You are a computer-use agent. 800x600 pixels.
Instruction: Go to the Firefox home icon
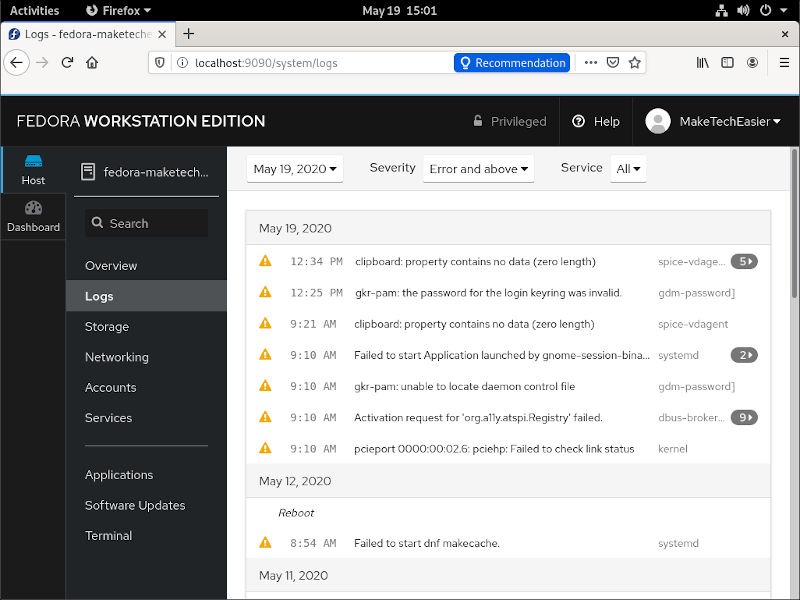[x=92, y=62]
